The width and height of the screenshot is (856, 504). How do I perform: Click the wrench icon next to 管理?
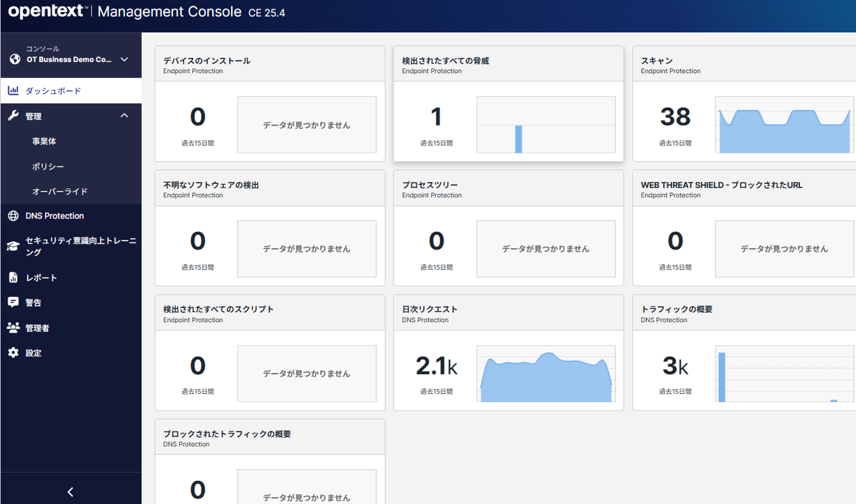13,116
